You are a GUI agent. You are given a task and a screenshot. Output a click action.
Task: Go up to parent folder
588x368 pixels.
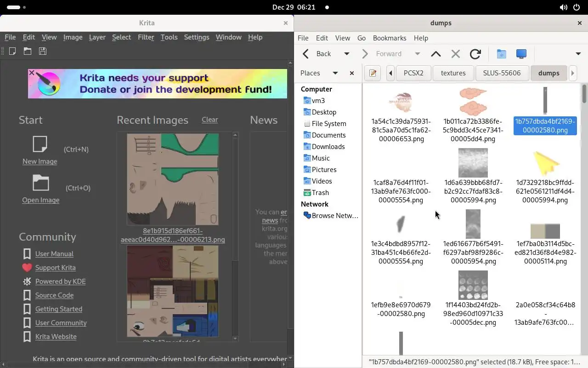click(436, 54)
